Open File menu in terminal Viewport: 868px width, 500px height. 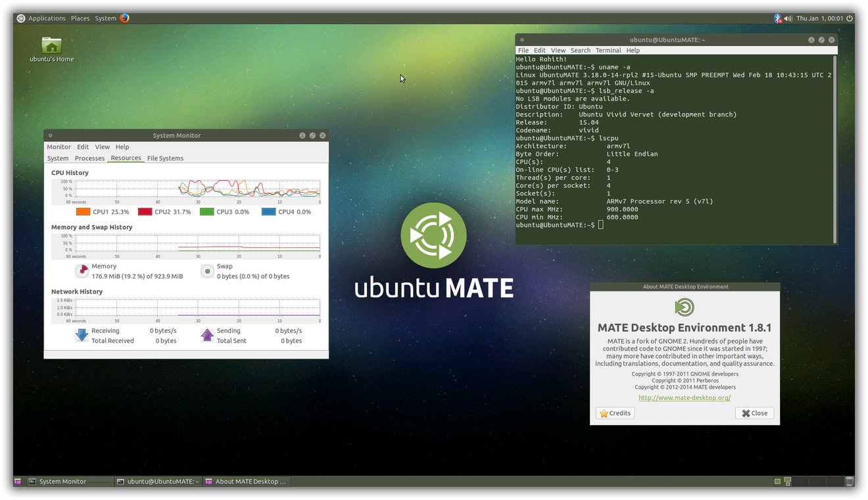(x=523, y=50)
